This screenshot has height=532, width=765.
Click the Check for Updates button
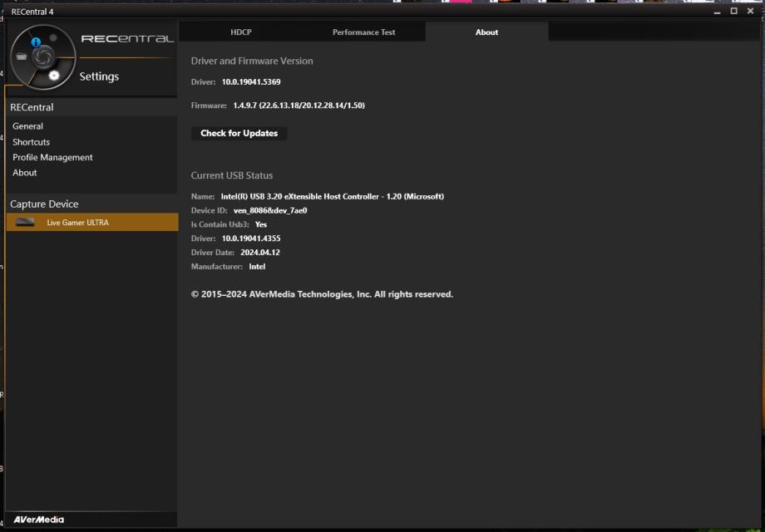(x=239, y=133)
